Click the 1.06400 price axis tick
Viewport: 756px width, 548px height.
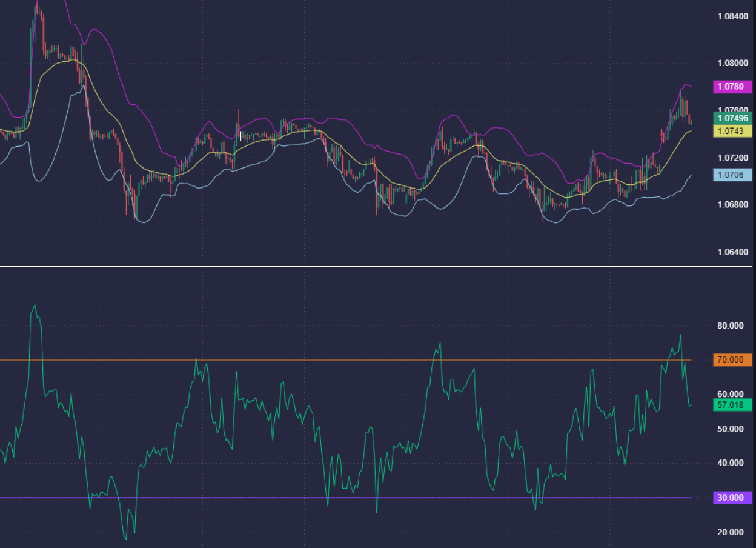point(732,252)
